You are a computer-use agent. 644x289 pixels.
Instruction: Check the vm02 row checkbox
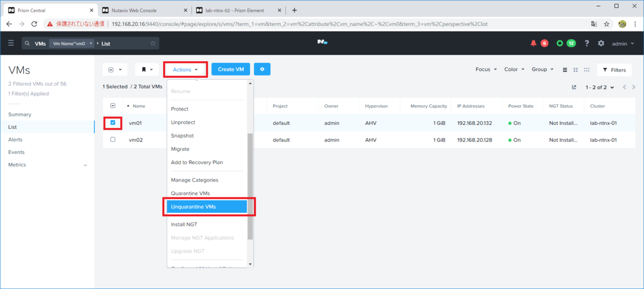(x=113, y=139)
